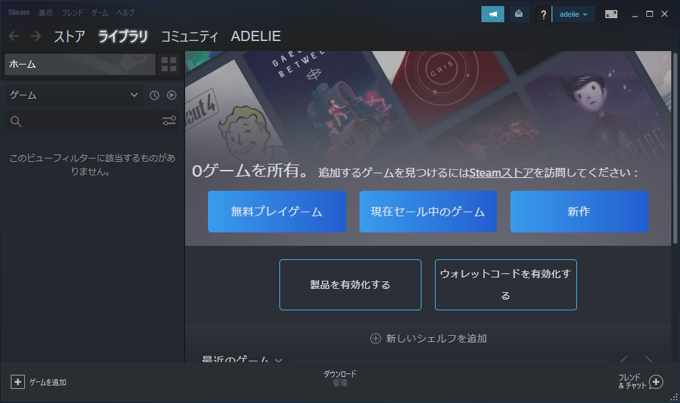Open the ダウンロード 管理 section
The image size is (680, 403).
[x=340, y=378]
